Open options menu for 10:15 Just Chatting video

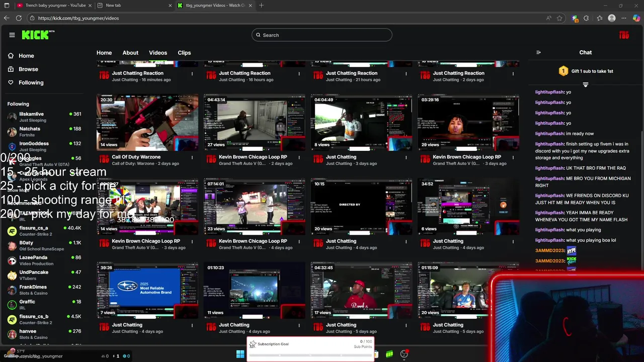click(x=406, y=241)
